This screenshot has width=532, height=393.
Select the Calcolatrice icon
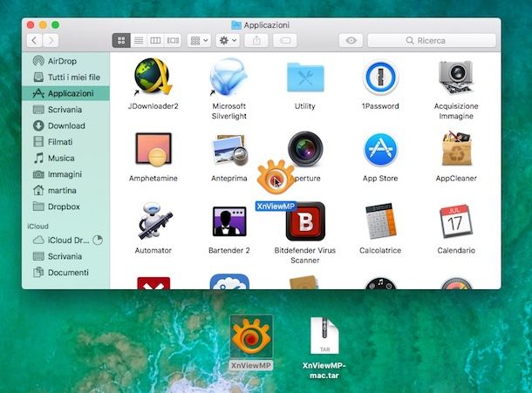click(380, 221)
